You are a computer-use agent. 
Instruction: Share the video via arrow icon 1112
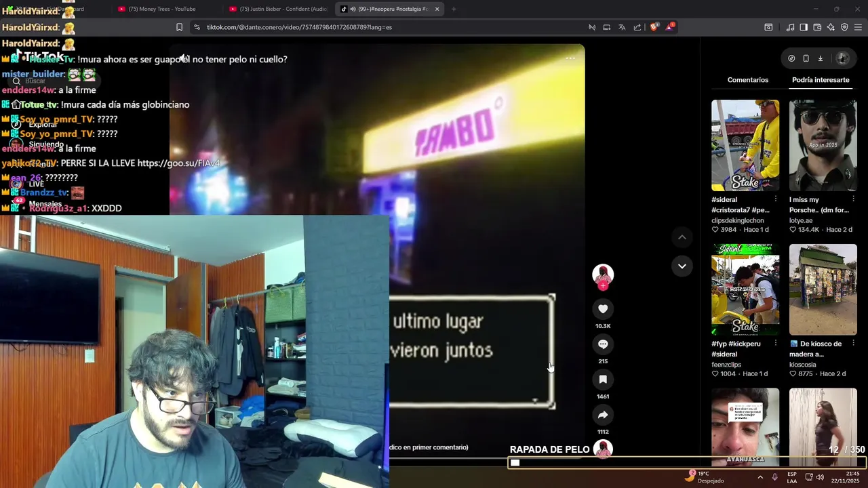(603, 415)
